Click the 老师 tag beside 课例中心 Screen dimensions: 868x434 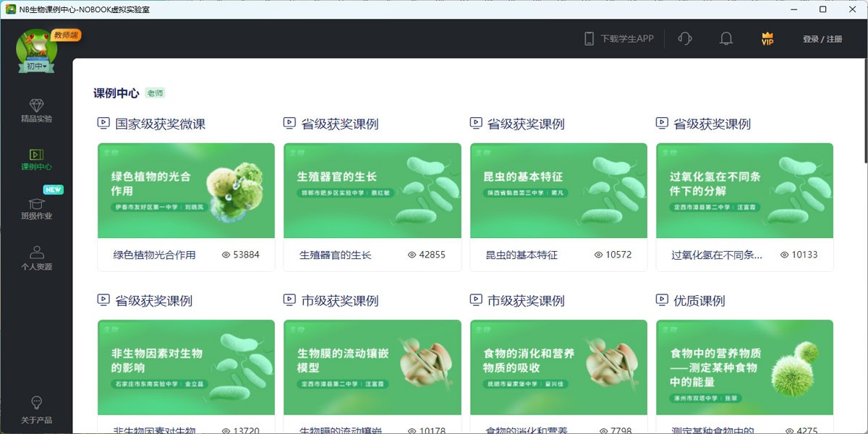[155, 93]
